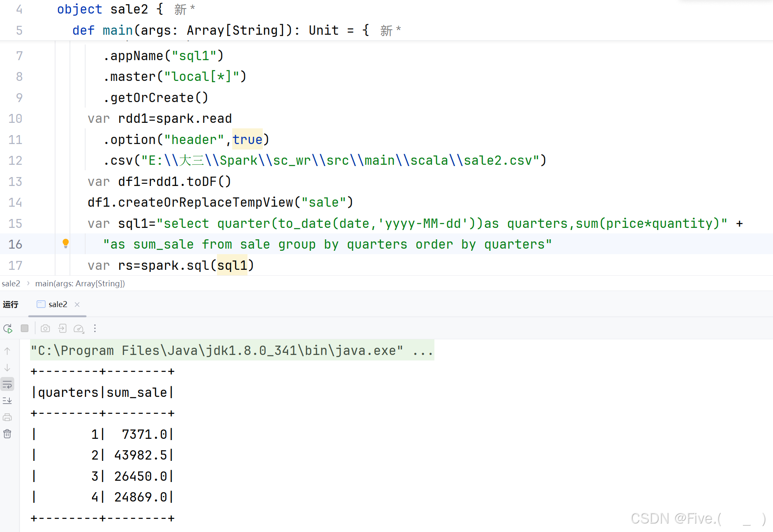Click line number 10 in gutter
This screenshot has width=773, height=532.
15,119
